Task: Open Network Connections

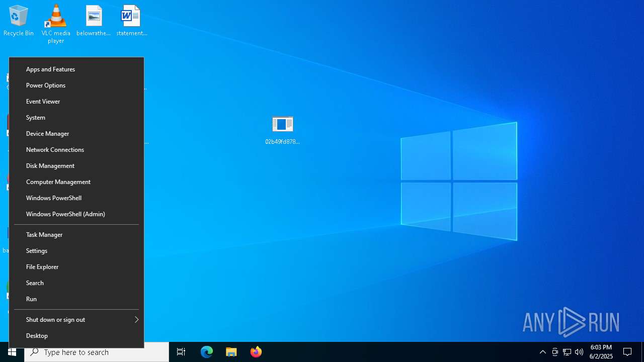Action: click(76, 150)
